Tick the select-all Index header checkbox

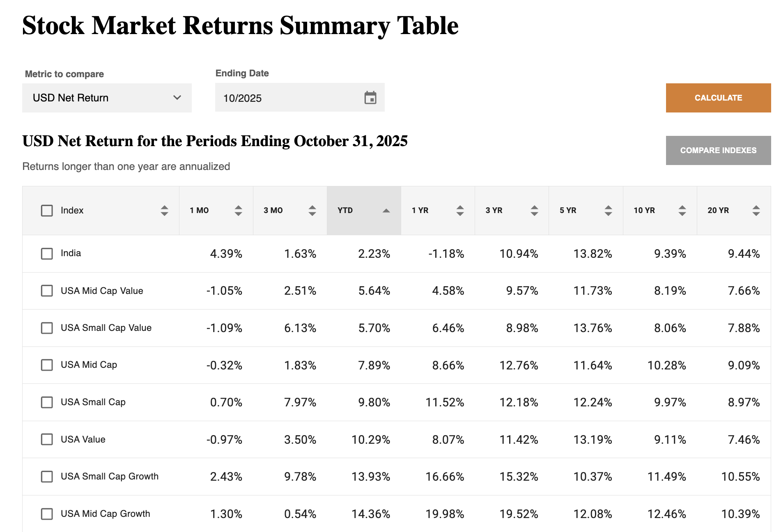click(x=47, y=211)
